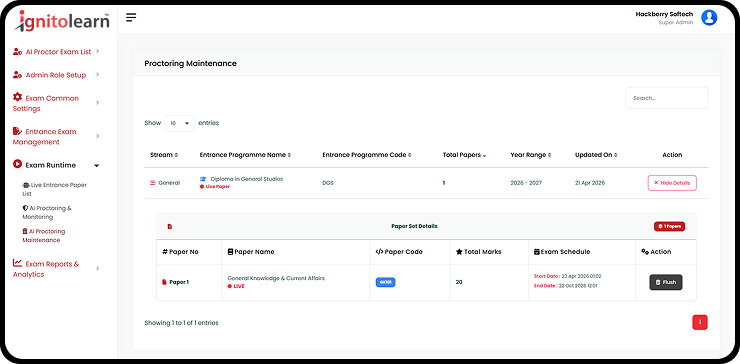Click the Hide Details button
The width and height of the screenshot is (740, 364).
point(672,183)
